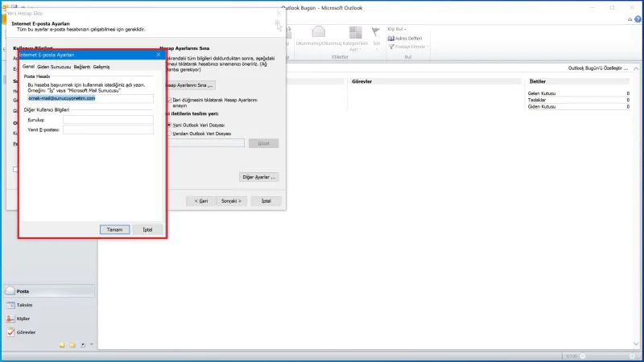Click the İzle flag icon in ribbon
The width and height of the screenshot is (644, 362).
click(x=375, y=32)
